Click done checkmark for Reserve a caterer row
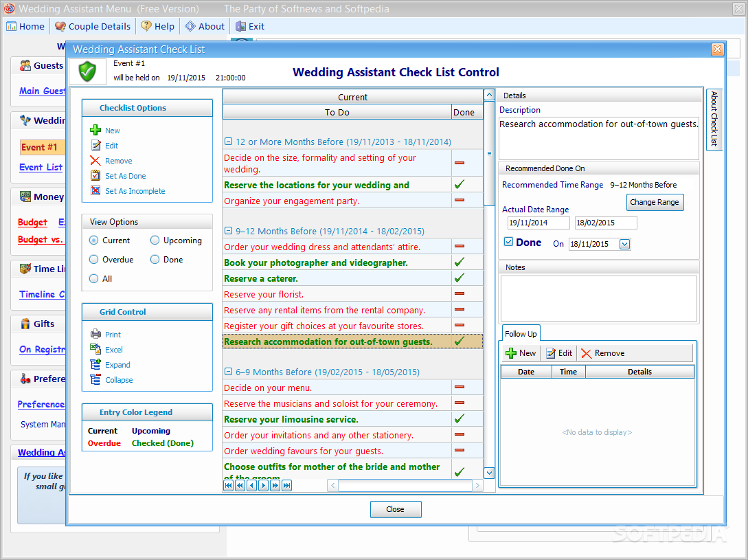This screenshot has height=560, width=748. (460, 278)
